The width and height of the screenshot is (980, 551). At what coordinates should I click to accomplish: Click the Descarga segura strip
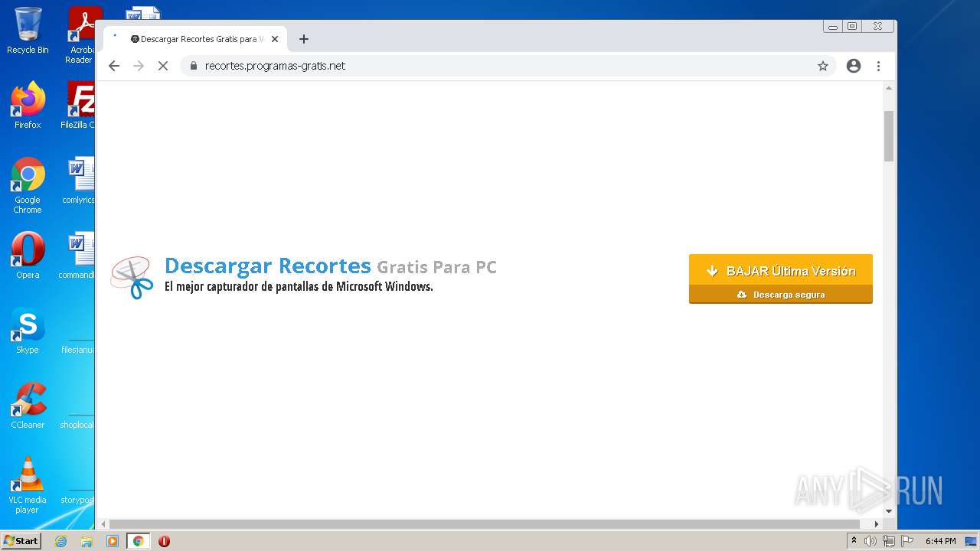pos(781,295)
